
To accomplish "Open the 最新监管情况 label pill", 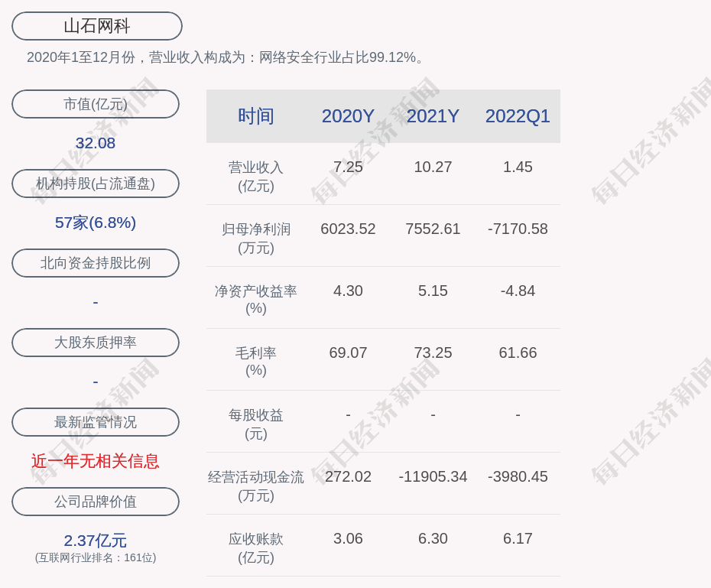I will (96, 422).
